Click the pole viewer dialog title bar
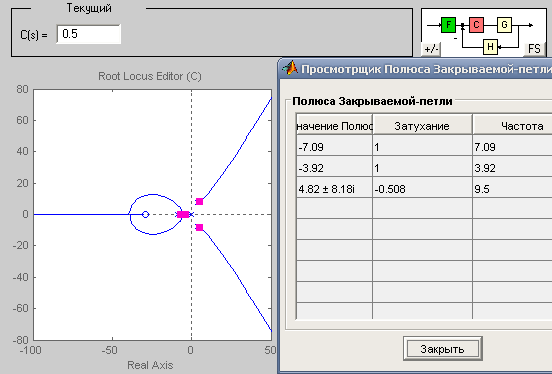The width and height of the screenshot is (552, 374). [x=415, y=68]
